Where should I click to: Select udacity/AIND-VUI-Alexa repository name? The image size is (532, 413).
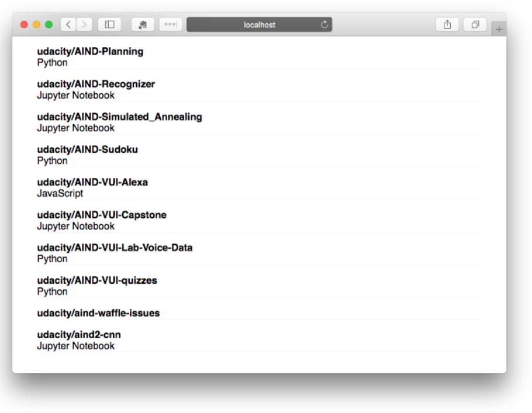pos(92,182)
